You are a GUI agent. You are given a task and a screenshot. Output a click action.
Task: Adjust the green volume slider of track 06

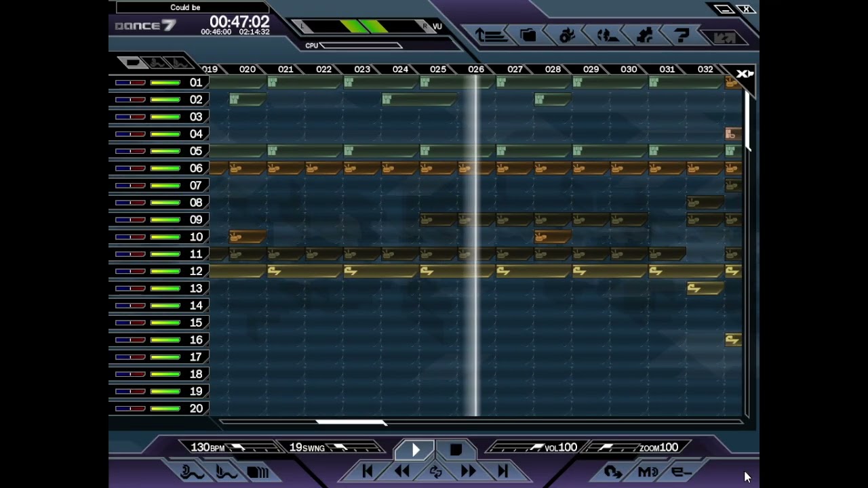(x=165, y=168)
